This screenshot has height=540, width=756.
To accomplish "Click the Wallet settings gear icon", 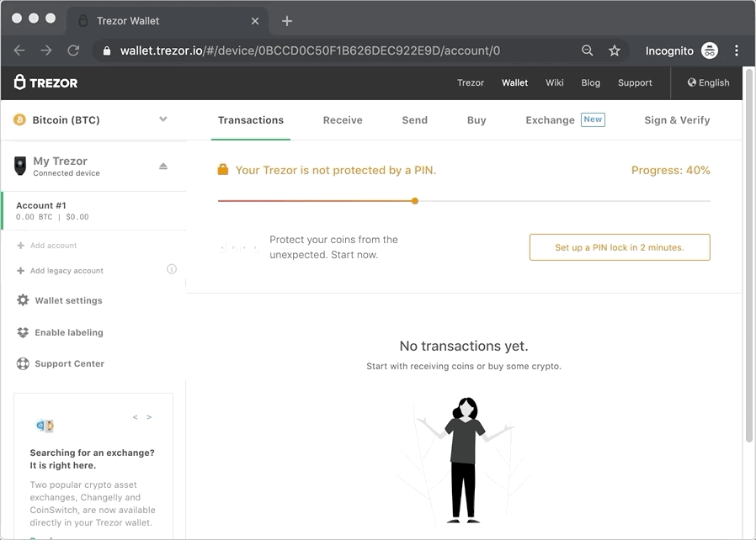I will tap(23, 300).
